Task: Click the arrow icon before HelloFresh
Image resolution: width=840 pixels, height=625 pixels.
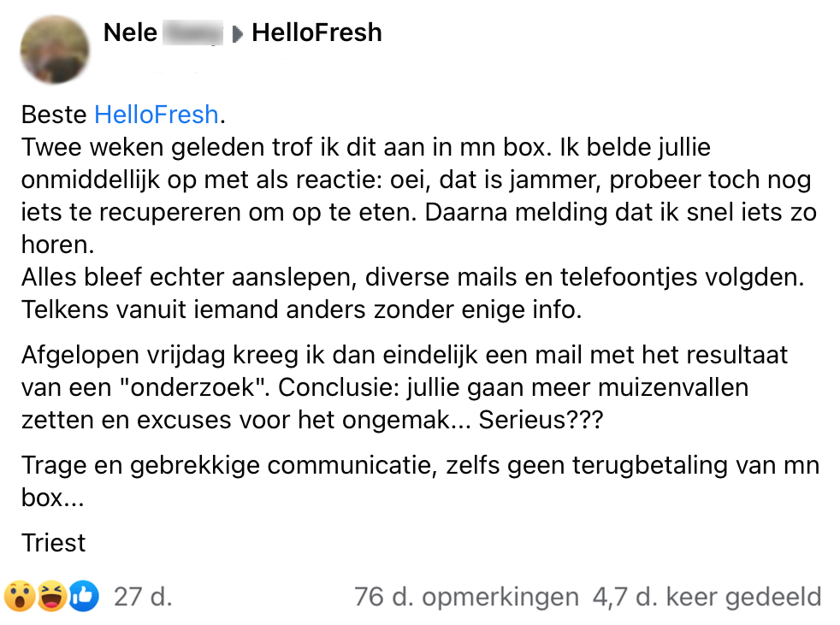Action: [238, 34]
